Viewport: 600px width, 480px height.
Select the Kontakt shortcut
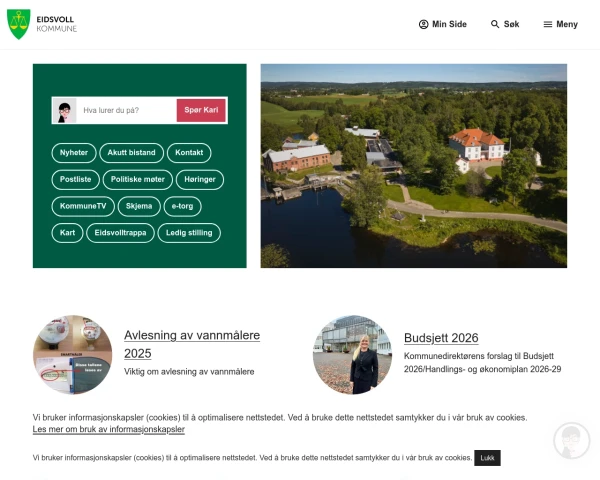[189, 153]
